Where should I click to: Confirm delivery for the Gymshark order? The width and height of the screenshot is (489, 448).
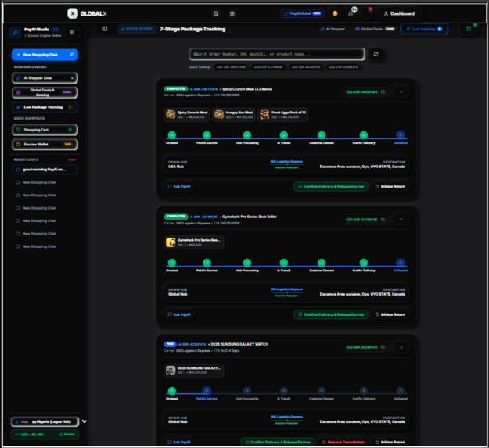pyautogui.click(x=331, y=314)
